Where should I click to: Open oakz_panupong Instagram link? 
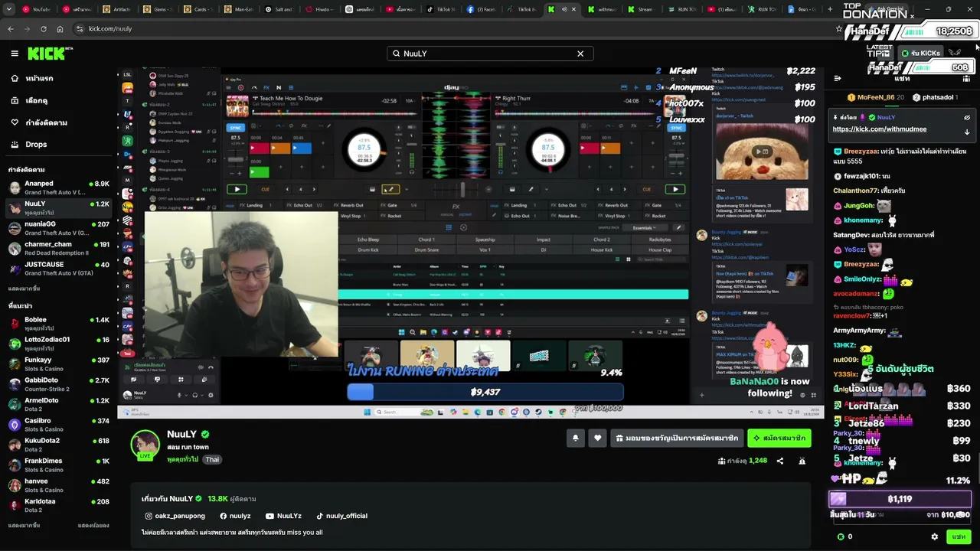(175, 516)
